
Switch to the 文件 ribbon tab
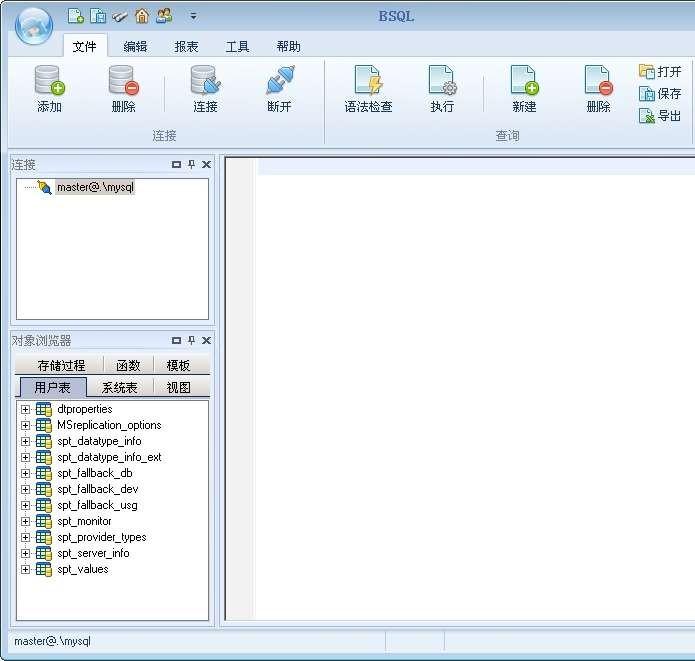click(84, 46)
